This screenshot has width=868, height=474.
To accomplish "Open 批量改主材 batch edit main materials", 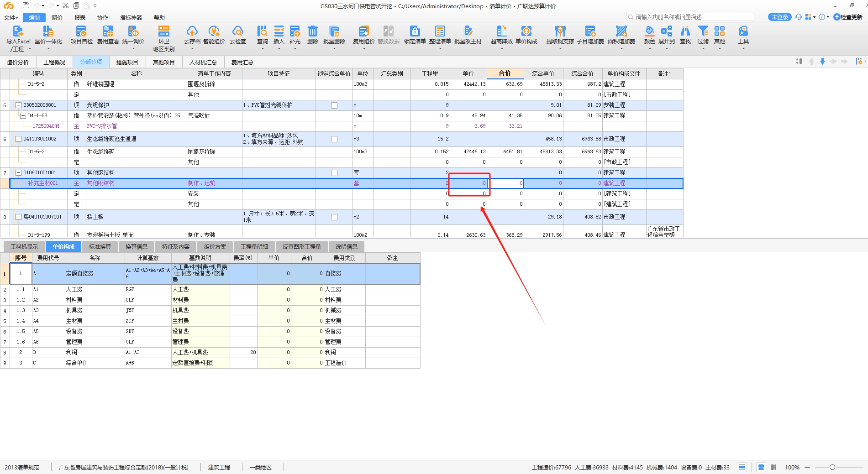I will [468, 35].
